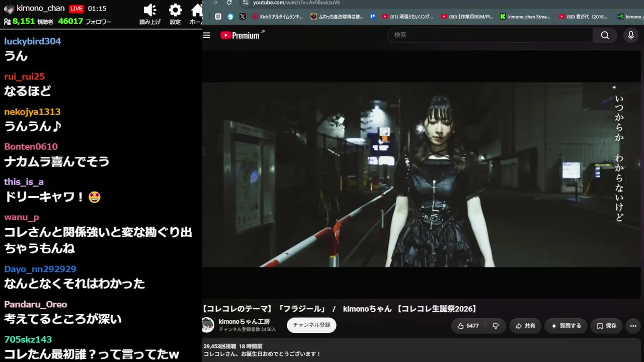
Task: Open chat user wanu_p
Action: [22, 217]
